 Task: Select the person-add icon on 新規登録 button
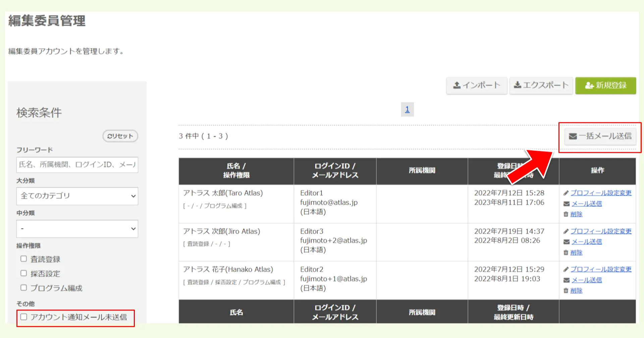point(589,86)
